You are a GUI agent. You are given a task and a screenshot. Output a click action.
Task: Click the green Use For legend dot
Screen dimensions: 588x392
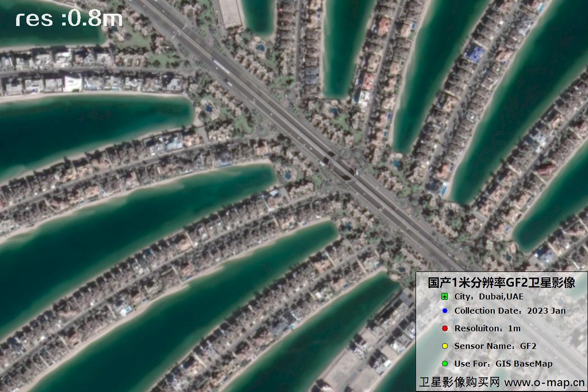click(x=444, y=364)
